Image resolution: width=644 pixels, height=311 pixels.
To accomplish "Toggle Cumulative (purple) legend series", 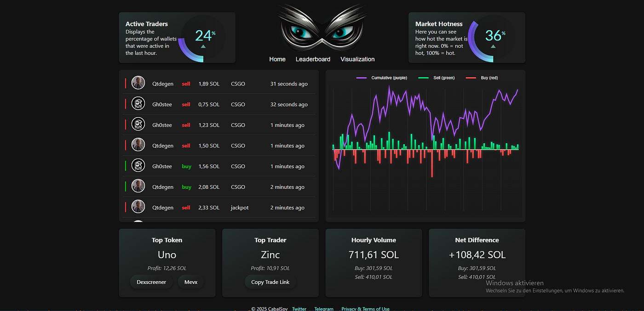I will coord(382,78).
